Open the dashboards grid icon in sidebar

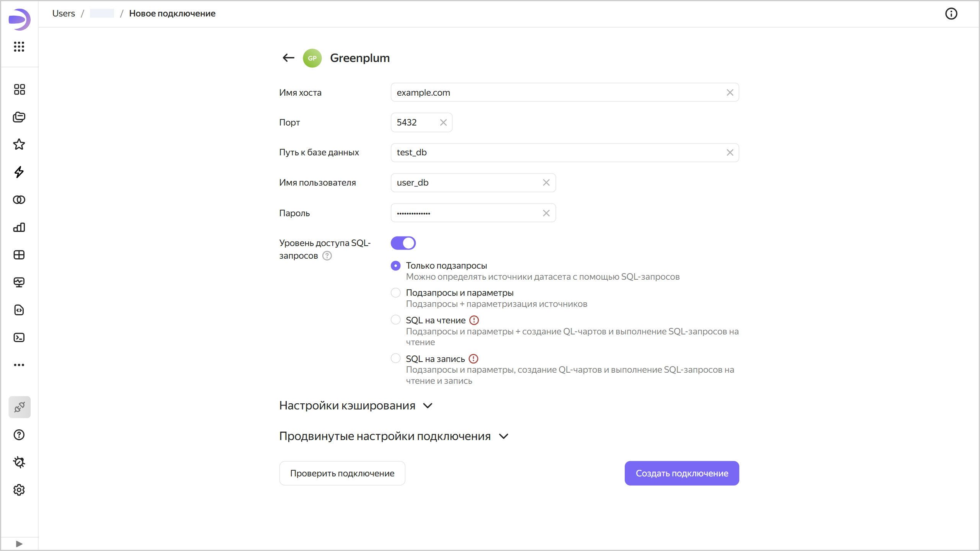[19, 255]
